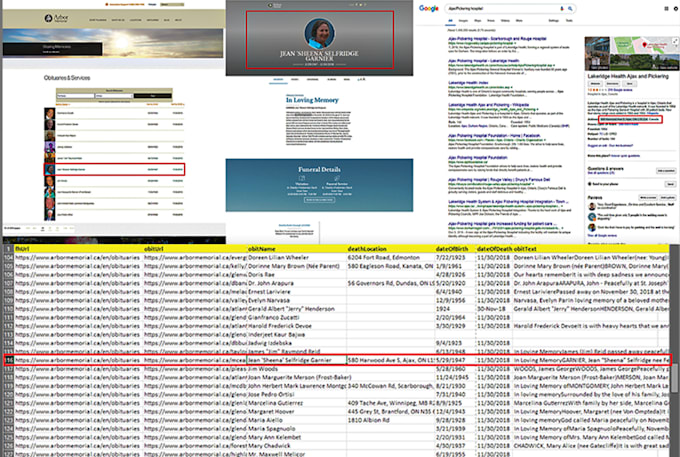The image size is (680, 457).
Task: Open Lakeridge Health System Hospital Integration result
Action: pos(506,201)
